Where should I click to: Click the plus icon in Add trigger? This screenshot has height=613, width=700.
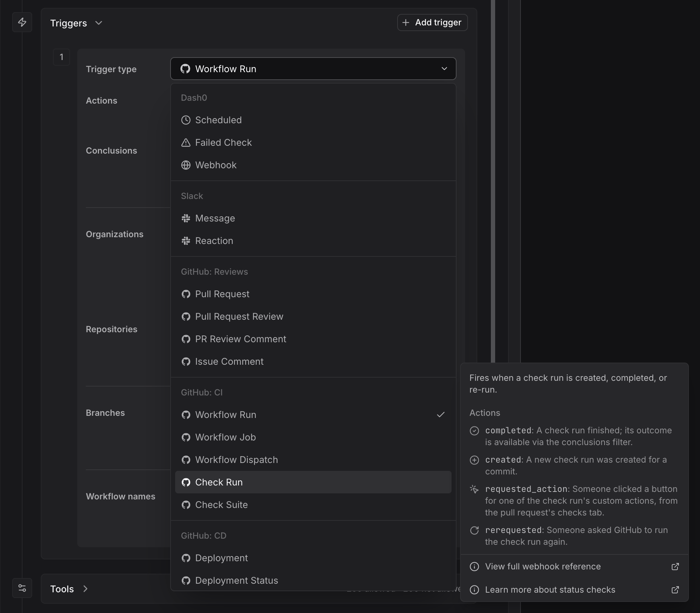[x=406, y=23]
